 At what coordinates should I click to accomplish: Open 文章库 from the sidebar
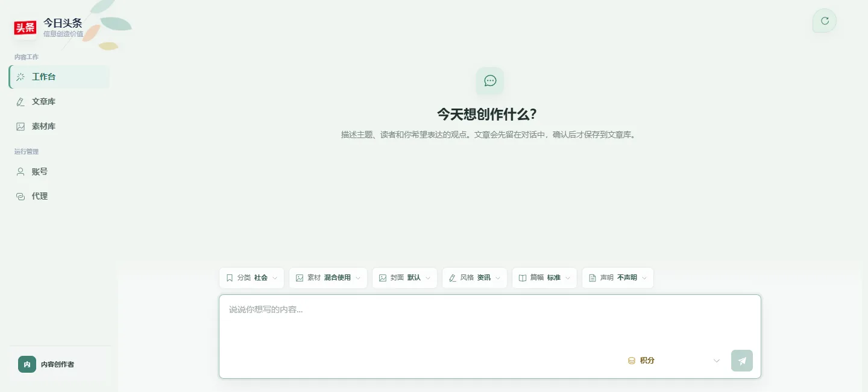(x=59, y=101)
